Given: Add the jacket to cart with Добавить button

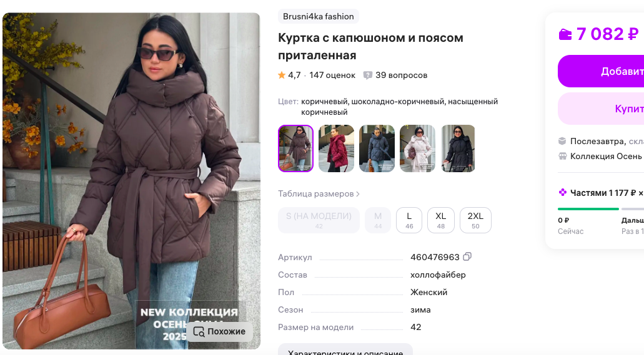Looking at the screenshot, I should (x=601, y=71).
